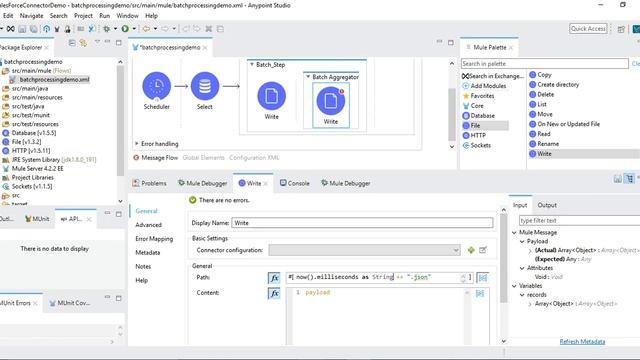Switch to the Configuration XML view

(254, 158)
